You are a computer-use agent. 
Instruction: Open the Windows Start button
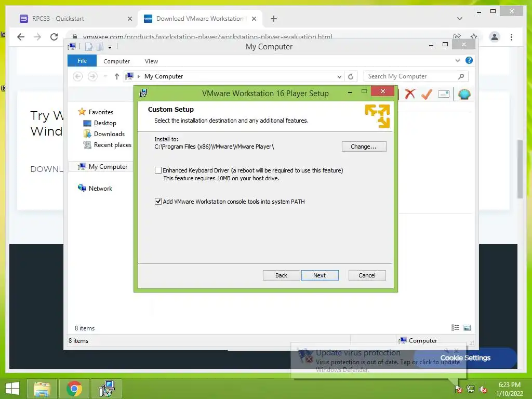[x=12, y=389]
